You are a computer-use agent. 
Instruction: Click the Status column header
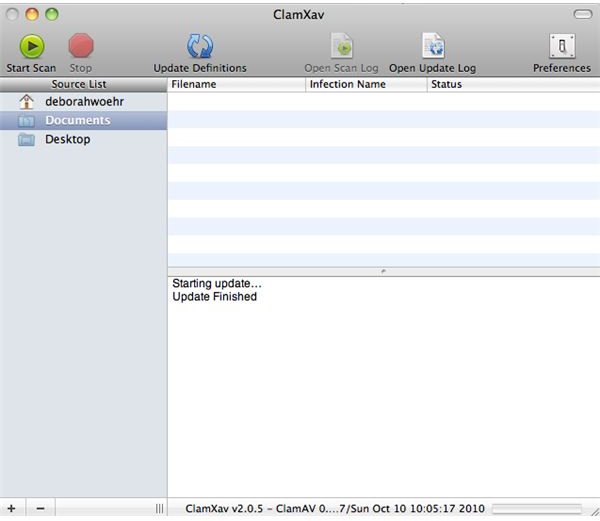click(513, 84)
